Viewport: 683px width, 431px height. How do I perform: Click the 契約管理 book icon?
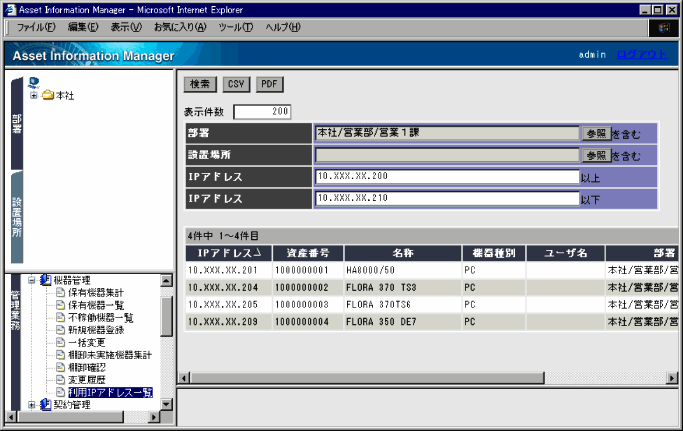(x=45, y=405)
